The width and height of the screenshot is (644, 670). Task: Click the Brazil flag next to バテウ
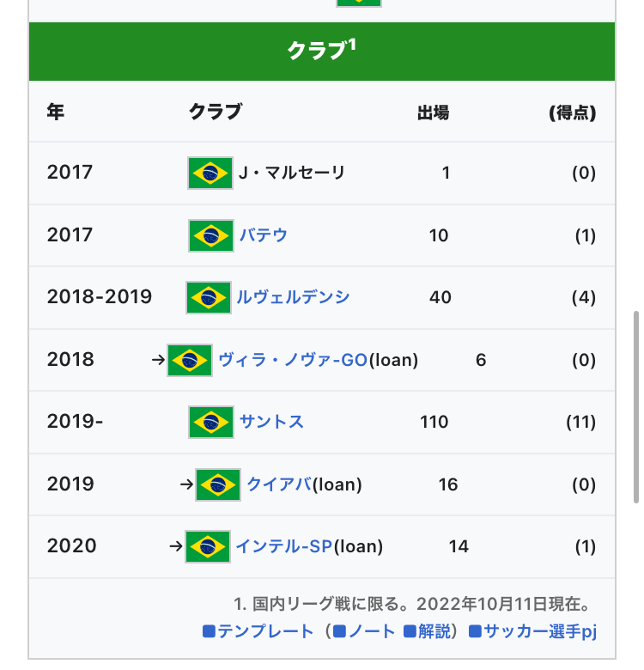tap(211, 236)
